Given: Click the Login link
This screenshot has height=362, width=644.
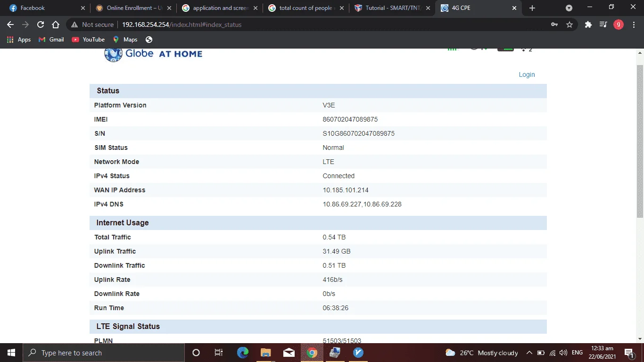Looking at the screenshot, I should [x=527, y=74].
